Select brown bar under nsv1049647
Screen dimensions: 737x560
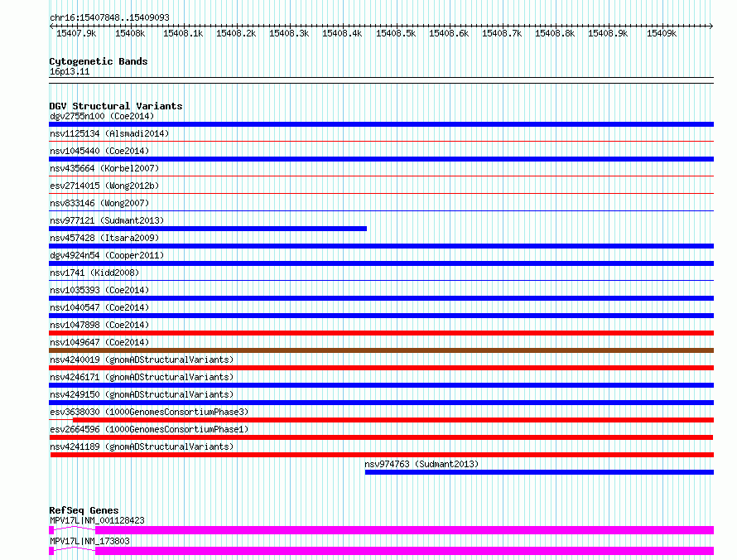(381, 350)
